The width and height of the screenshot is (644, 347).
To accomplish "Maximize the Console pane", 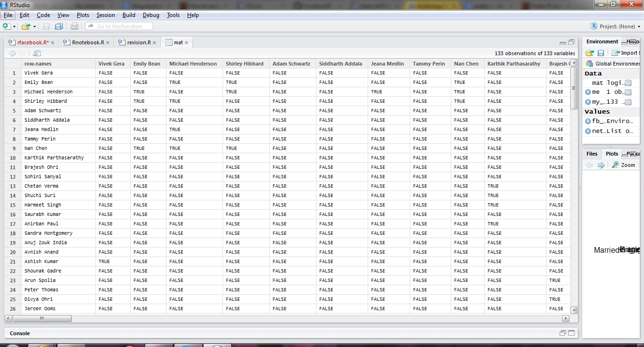I will coord(571,333).
